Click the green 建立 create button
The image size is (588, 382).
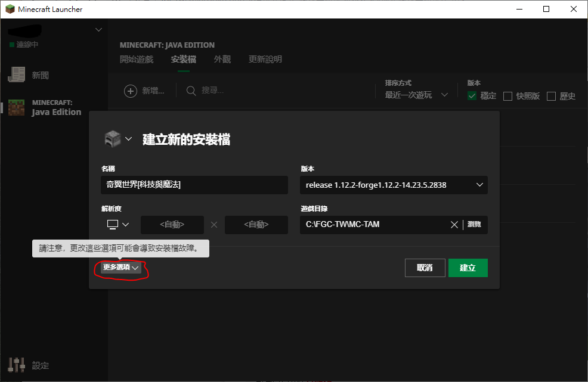[x=468, y=268]
